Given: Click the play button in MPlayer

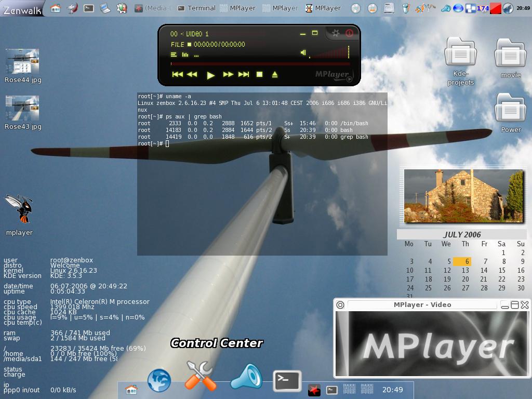Looking at the screenshot, I should [210, 75].
